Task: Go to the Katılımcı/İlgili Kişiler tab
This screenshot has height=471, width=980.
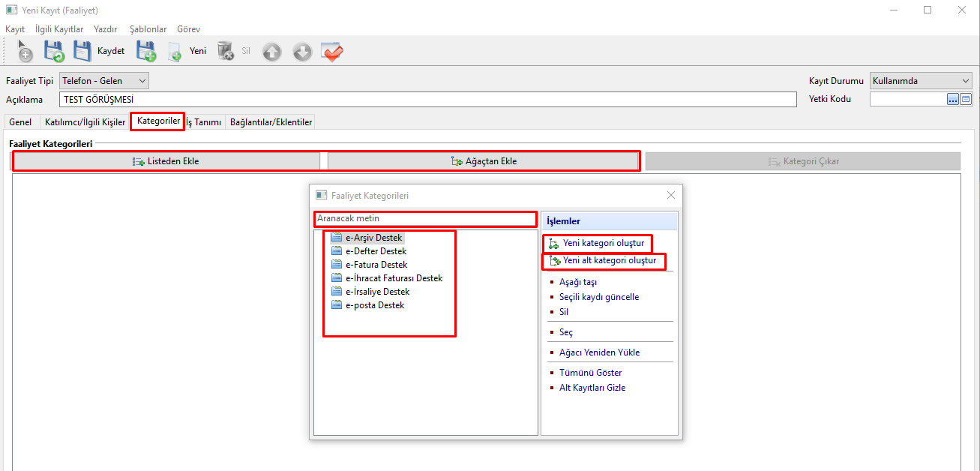Action: tap(85, 122)
